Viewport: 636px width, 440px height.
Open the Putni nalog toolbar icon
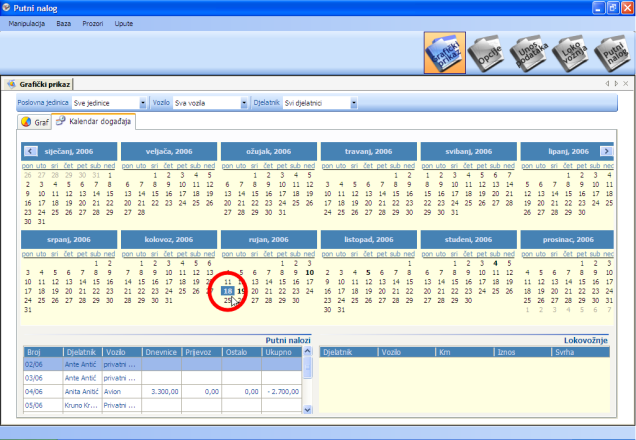613,53
